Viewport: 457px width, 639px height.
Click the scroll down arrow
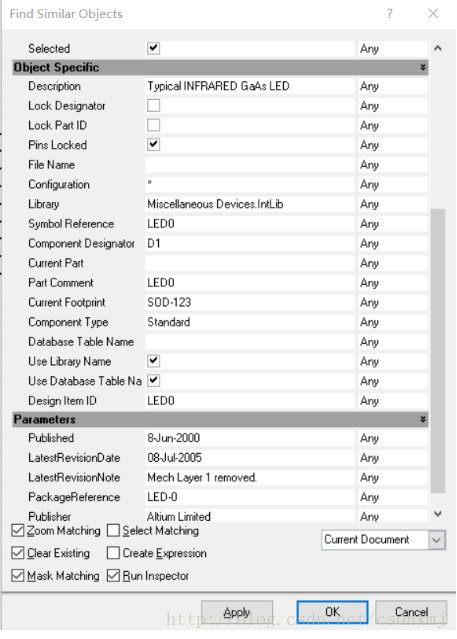(437, 514)
